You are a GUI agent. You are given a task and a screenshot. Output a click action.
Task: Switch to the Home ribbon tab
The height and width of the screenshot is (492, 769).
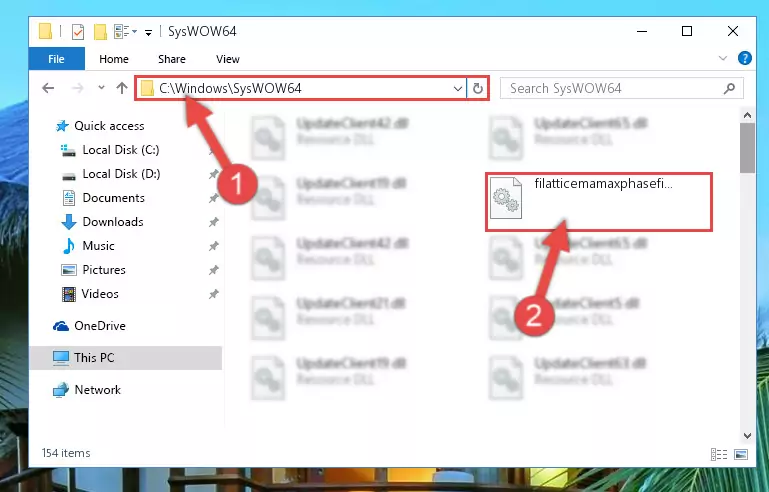coord(114,59)
